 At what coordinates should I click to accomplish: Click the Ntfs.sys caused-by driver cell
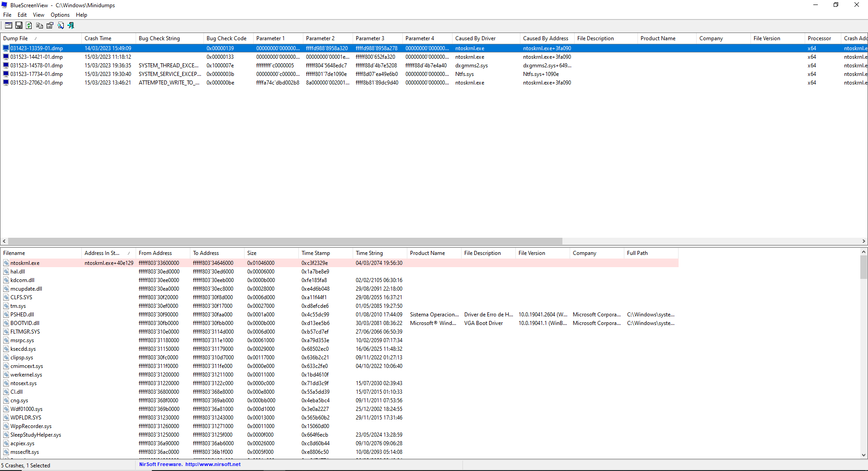pyautogui.click(x=464, y=74)
